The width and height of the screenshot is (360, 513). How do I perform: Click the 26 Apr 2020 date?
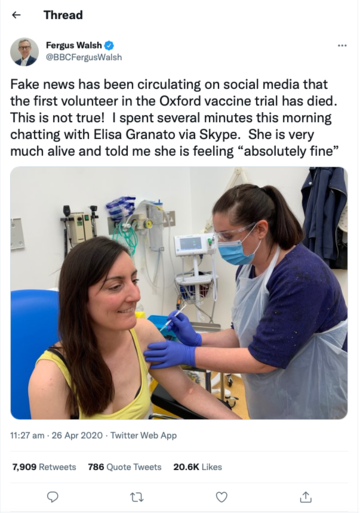click(77, 435)
